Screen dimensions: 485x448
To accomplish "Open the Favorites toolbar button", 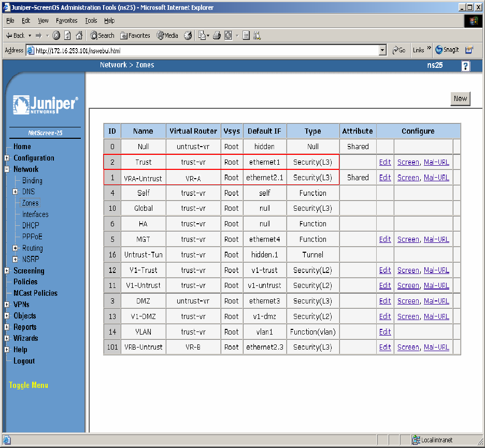I will (x=135, y=36).
